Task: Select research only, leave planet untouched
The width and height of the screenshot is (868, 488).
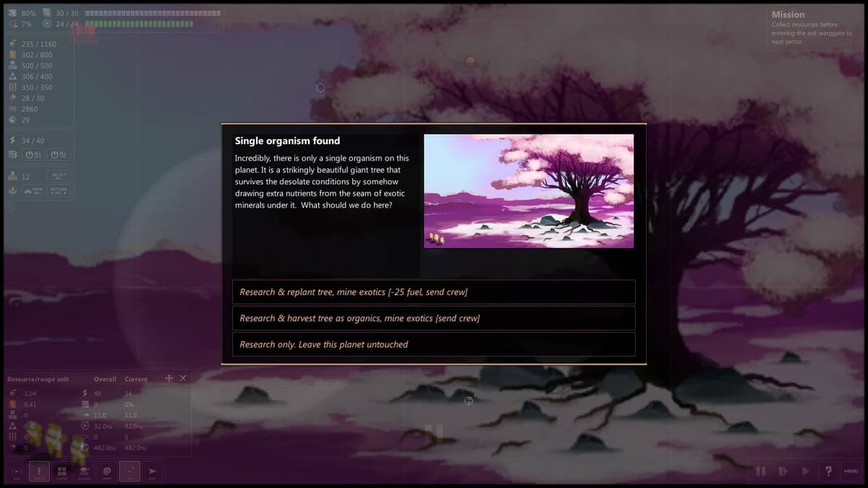Action: click(434, 344)
